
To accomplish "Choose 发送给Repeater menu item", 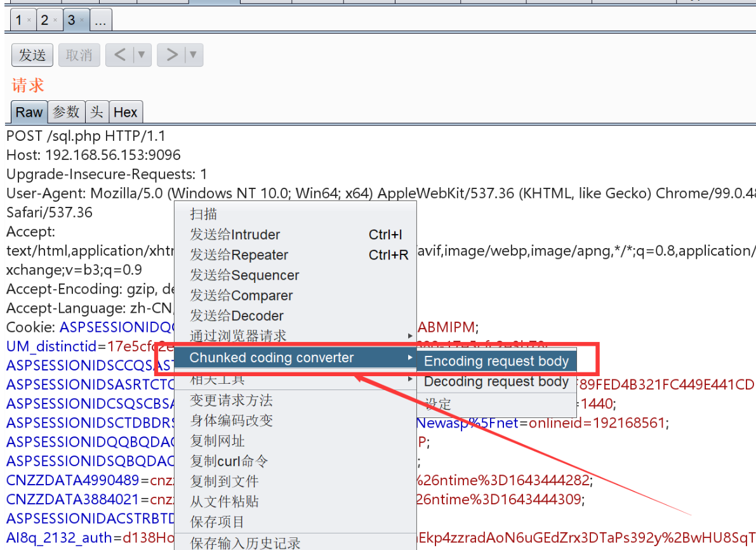I will [295, 254].
